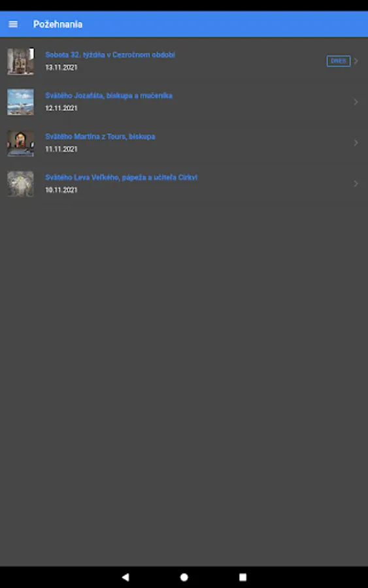368x588 pixels.
Task: Click the 12.11.2021 date text
Action: tap(61, 108)
